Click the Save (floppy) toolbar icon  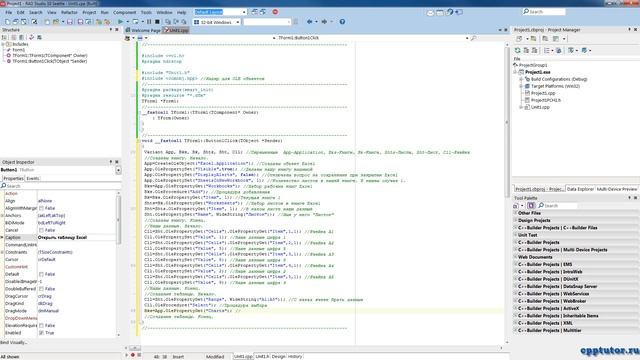pos(70,22)
